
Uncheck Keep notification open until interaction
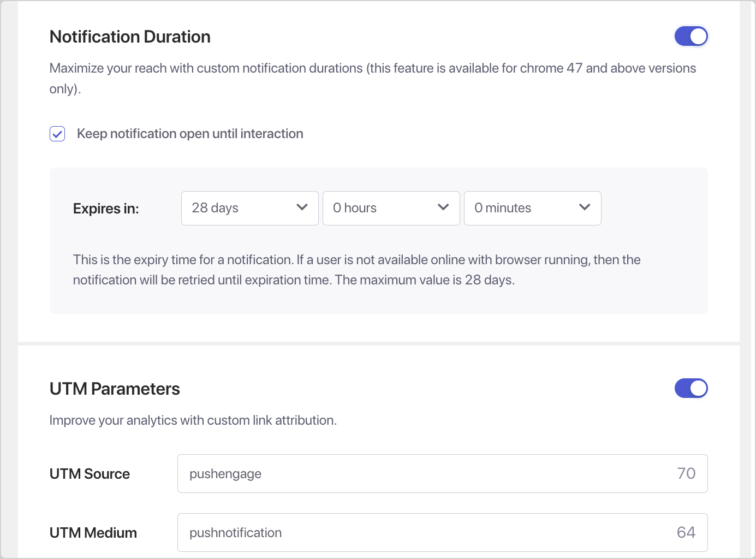tap(57, 134)
